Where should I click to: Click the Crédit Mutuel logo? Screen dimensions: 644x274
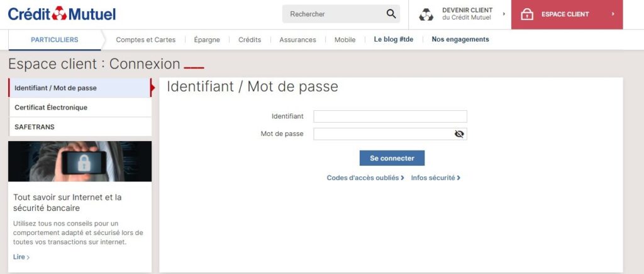62,14
